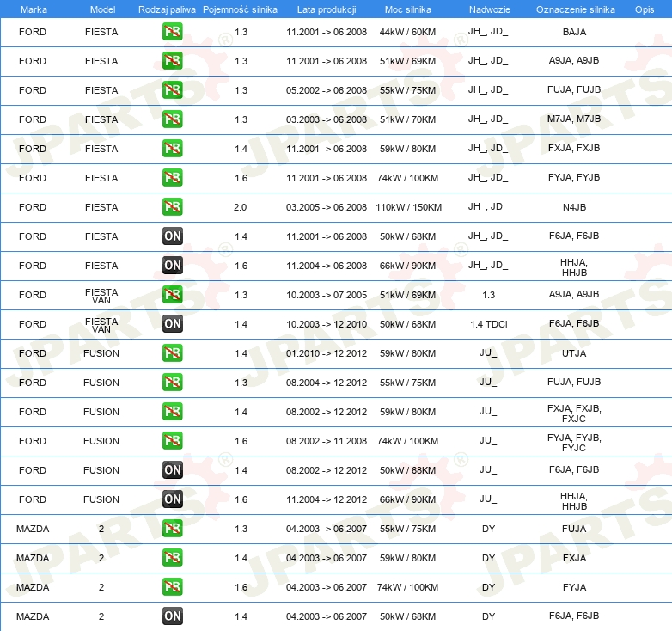Click the 03.2005 -> 06.2008 production years cell
Image resolution: width=672 pixels, height=631 pixels.
coord(327,207)
